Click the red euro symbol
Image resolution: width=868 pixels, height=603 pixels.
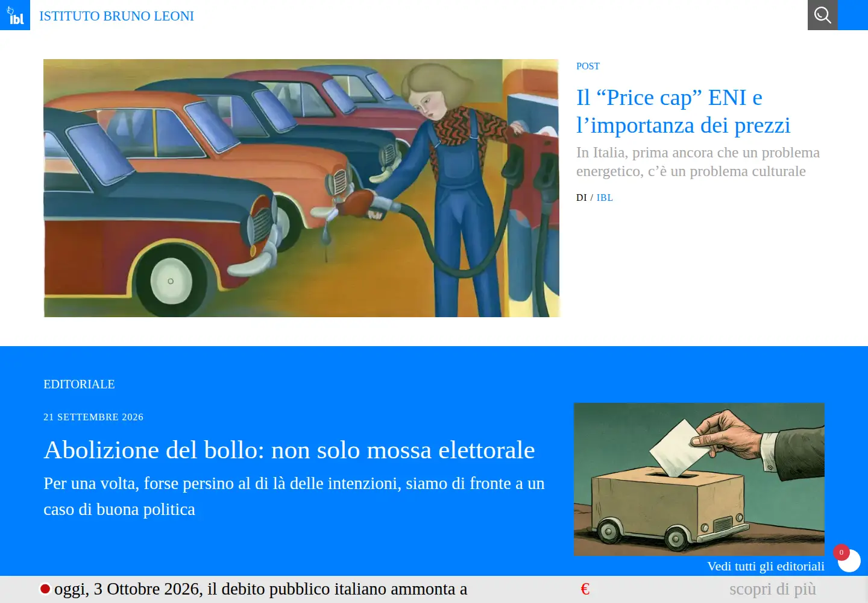[x=585, y=589]
